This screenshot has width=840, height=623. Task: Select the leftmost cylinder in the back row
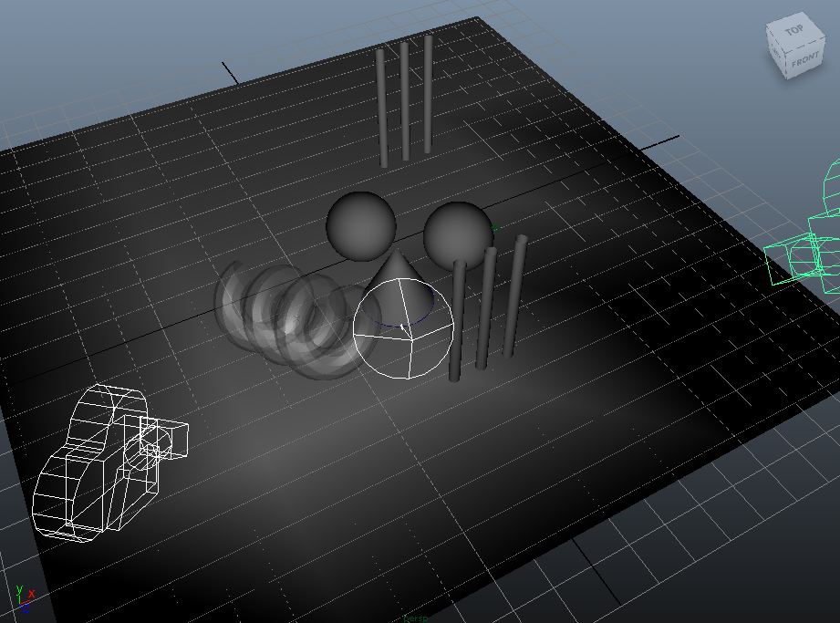click(x=382, y=108)
